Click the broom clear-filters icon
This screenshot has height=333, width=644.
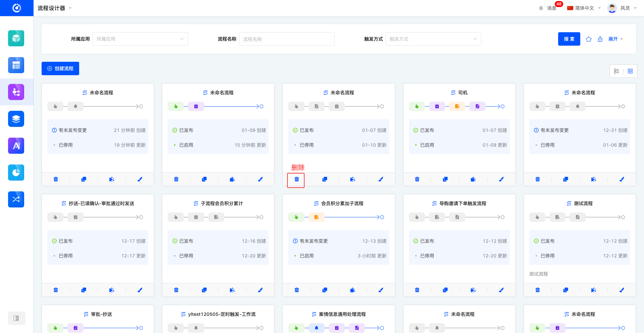(x=600, y=39)
